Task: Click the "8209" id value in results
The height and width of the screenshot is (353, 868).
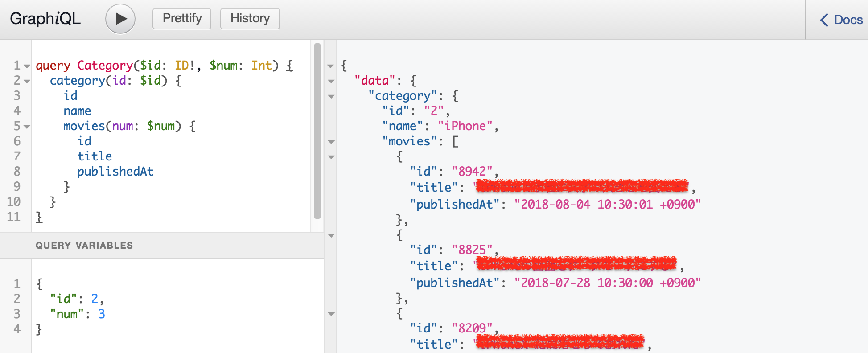Action: (472, 328)
